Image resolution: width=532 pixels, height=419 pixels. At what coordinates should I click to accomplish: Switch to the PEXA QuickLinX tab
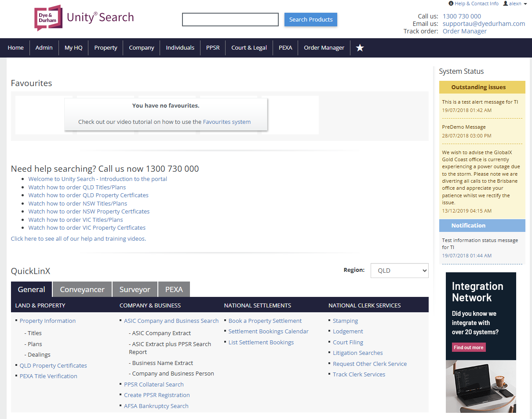174,289
